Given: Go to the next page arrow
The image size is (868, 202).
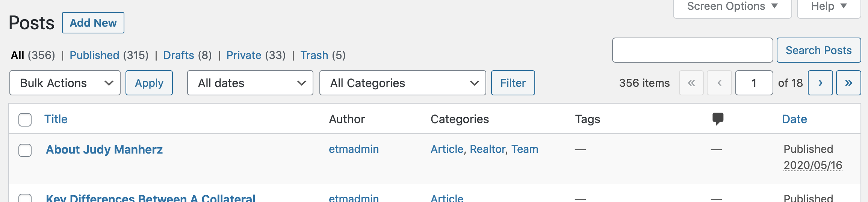Looking at the screenshot, I should click(820, 83).
